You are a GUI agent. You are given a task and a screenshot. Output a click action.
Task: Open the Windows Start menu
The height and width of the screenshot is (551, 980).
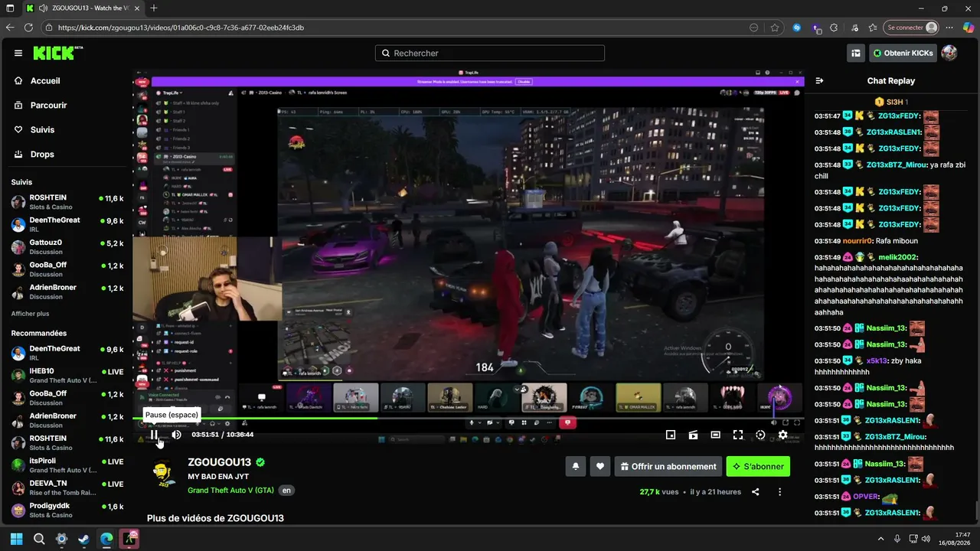pos(17,539)
